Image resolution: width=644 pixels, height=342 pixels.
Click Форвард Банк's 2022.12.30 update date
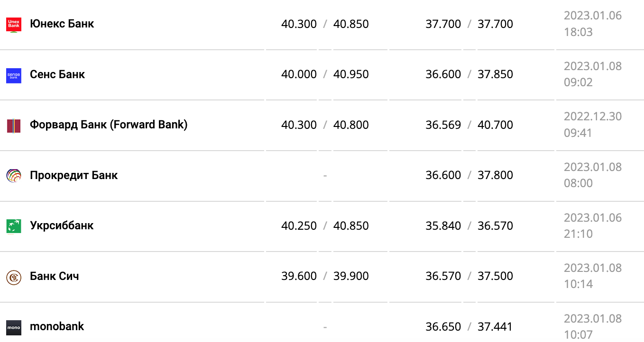(592, 117)
